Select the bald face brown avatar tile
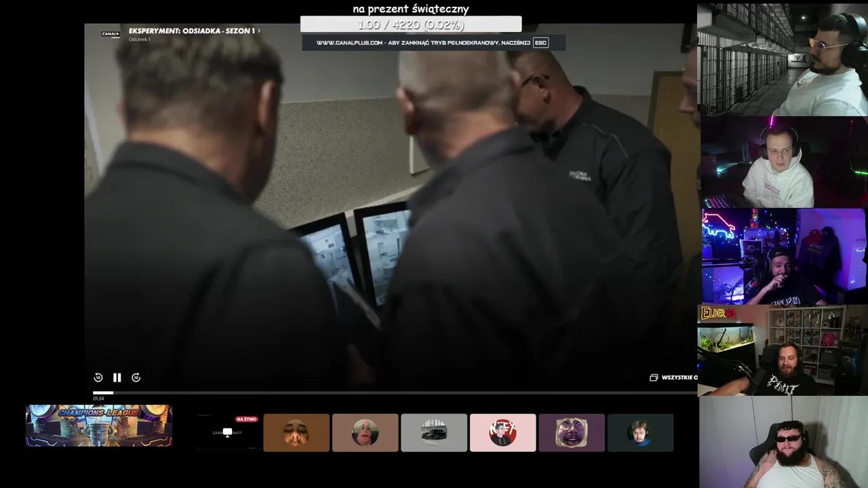This screenshot has width=868, height=488. point(365,432)
